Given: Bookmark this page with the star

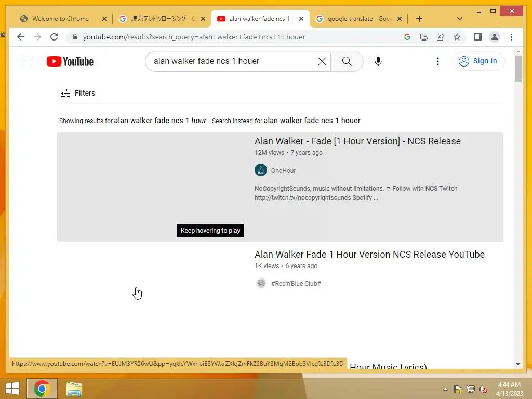Looking at the screenshot, I should [x=457, y=37].
